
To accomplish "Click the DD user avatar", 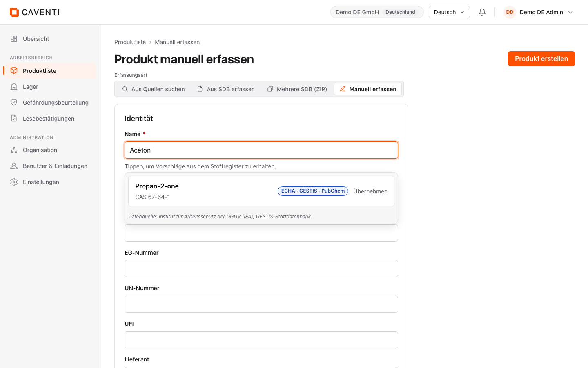I will click(510, 12).
